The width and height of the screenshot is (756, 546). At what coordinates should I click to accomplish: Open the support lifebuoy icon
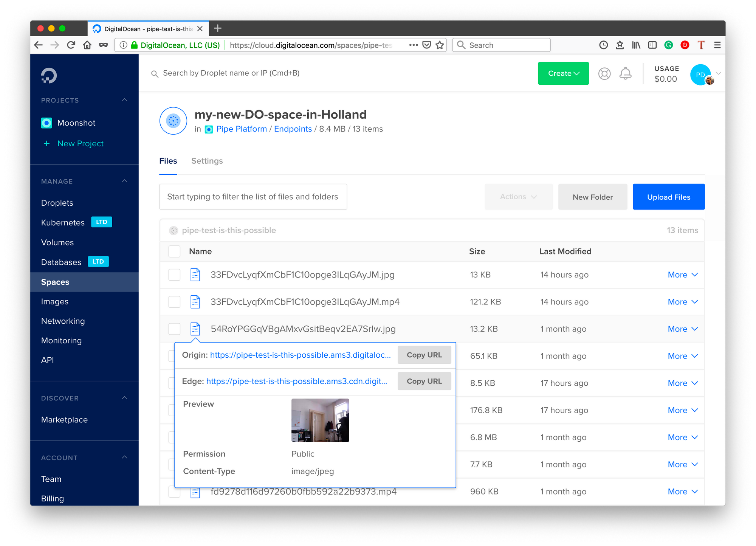[x=604, y=73]
